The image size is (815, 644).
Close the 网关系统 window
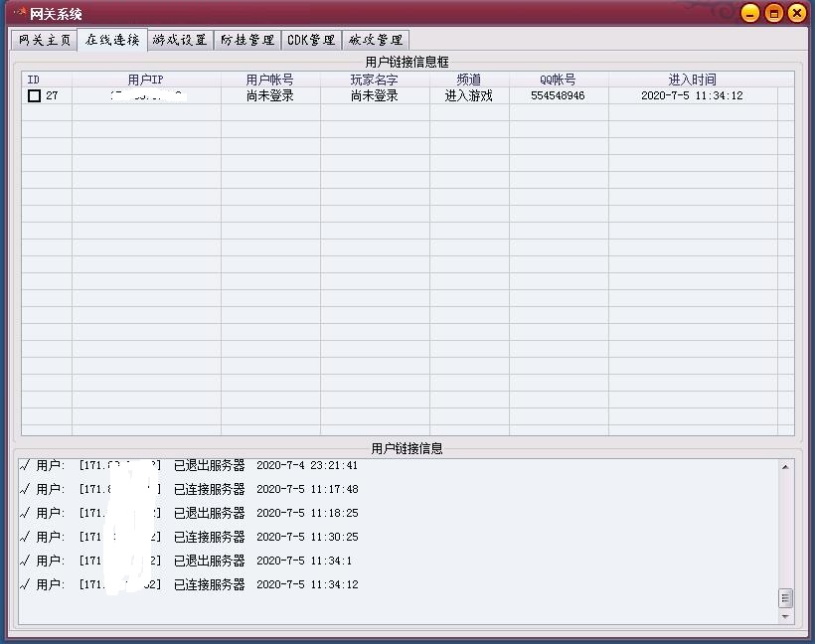797,14
